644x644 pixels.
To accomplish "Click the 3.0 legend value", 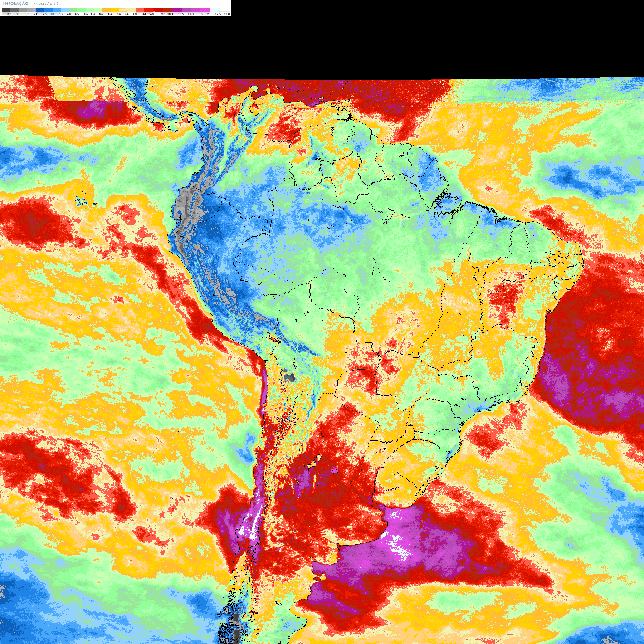I will pos(52,14).
